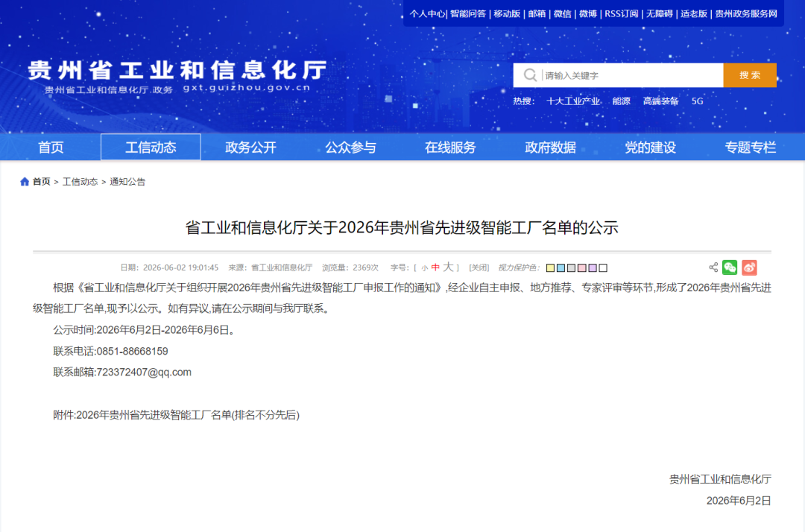Click the date text 2026-06-02 19:01:45

180,267
